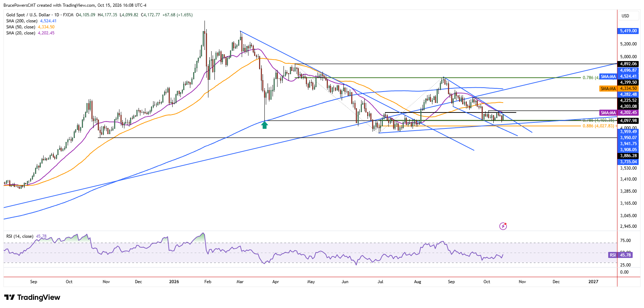
Task: Click the 4,097.98 price label
Action: click(x=628, y=121)
